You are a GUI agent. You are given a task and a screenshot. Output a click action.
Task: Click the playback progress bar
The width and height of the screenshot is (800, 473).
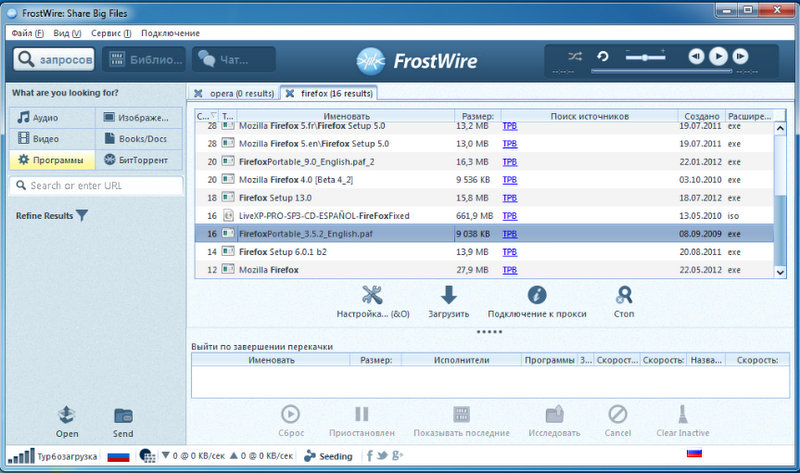662,71
